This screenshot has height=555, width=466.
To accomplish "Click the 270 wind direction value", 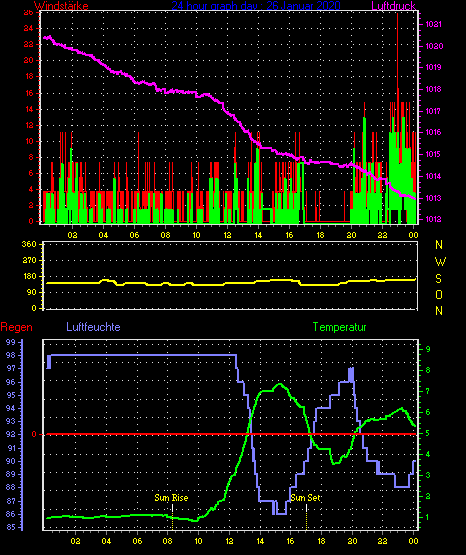I will tap(29, 260).
